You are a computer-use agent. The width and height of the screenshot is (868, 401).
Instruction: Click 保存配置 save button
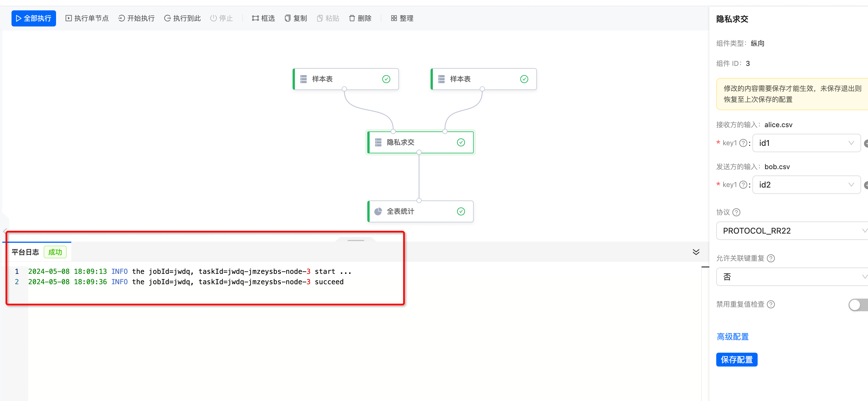pyautogui.click(x=737, y=360)
